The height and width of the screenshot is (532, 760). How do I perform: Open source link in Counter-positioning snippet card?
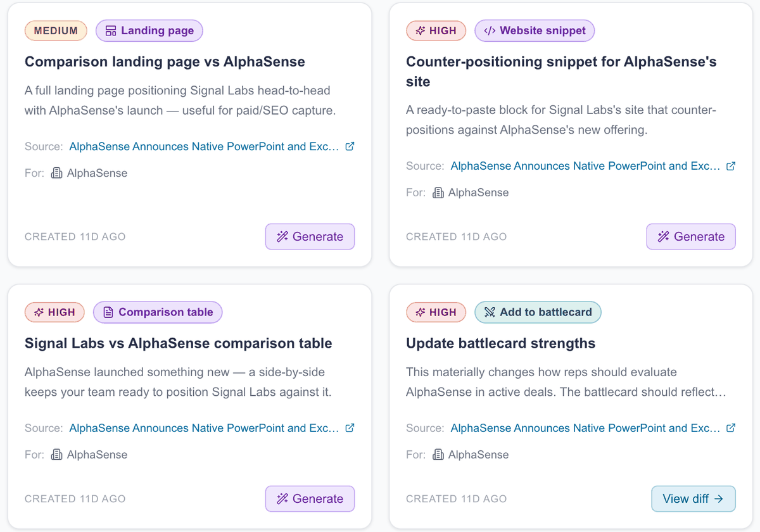585,166
